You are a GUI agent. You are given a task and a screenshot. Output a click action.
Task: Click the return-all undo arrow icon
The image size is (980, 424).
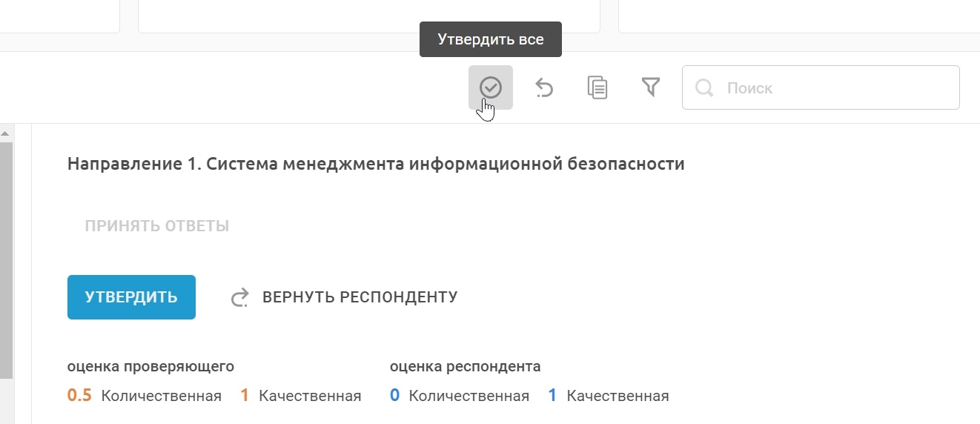pos(544,88)
